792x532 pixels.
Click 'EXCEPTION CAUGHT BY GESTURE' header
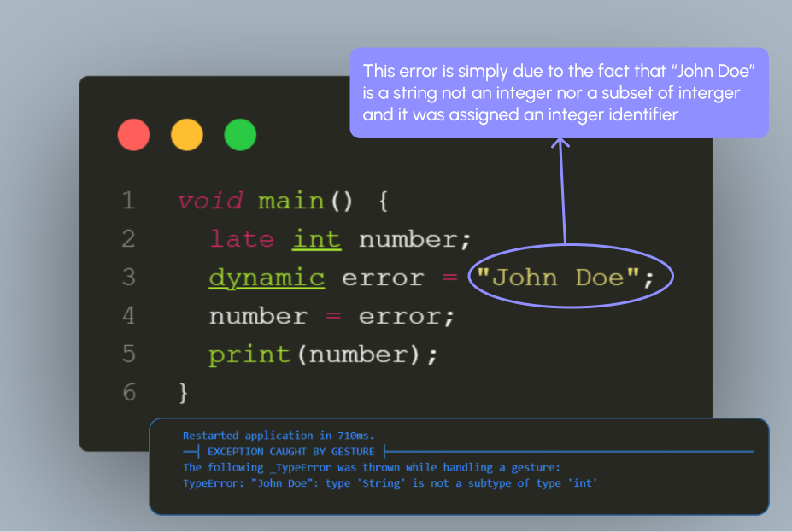pos(291,452)
